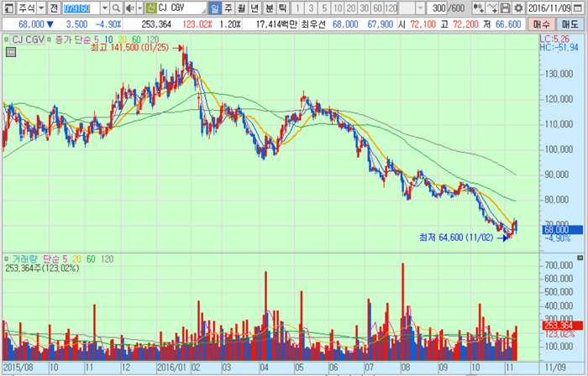Switch to monthly (월) chart period
This screenshot has height=376, width=588.
click(242, 8)
